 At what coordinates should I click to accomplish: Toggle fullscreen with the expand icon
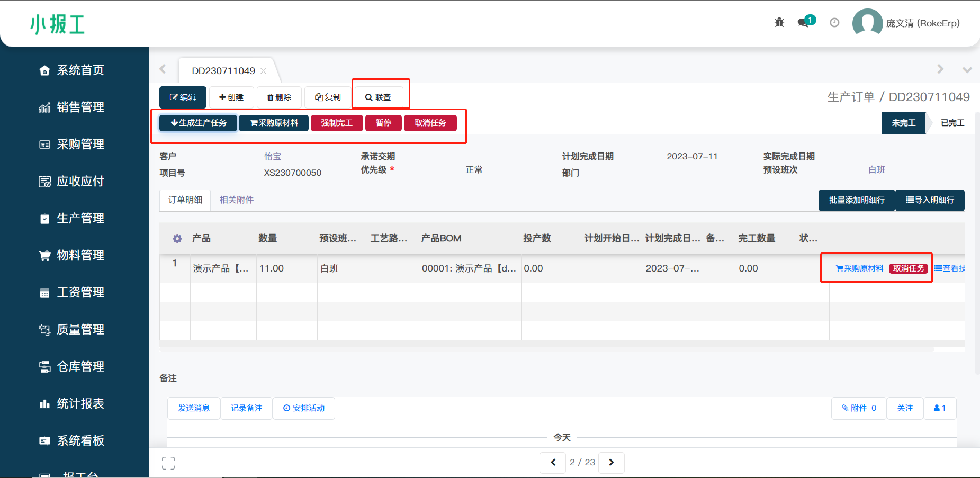click(x=168, y=463)
